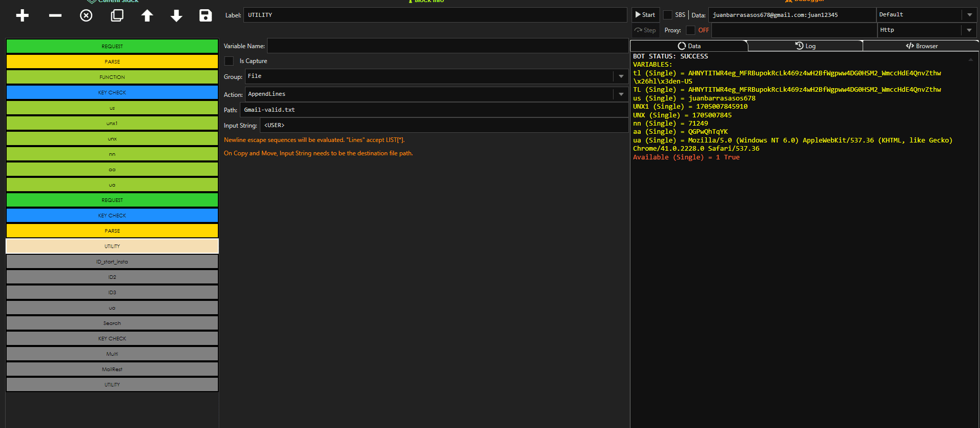This screenshot has height=428, width=980.
Task: Open the Group dropdown showing File
Action: coord(621,76)
